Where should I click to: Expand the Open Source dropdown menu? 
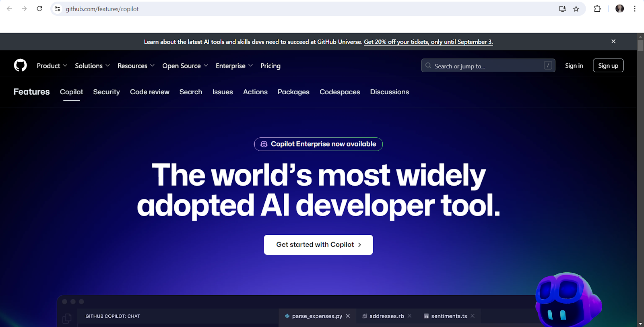[x=185, y=66]
